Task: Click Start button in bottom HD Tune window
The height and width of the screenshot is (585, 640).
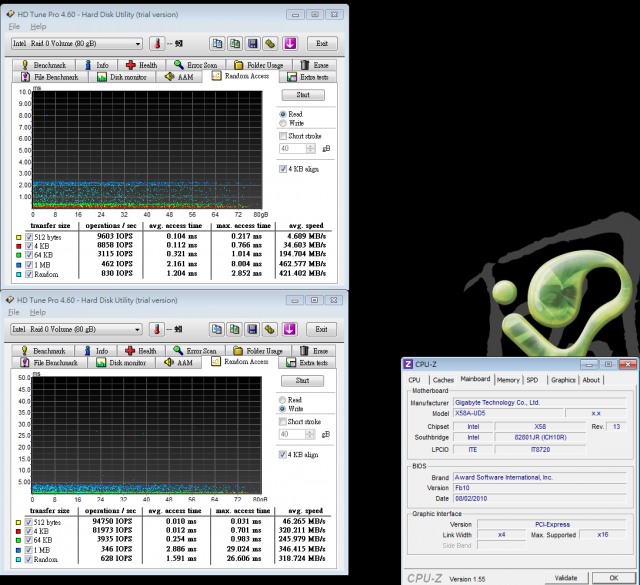Action: pos(302,380)
